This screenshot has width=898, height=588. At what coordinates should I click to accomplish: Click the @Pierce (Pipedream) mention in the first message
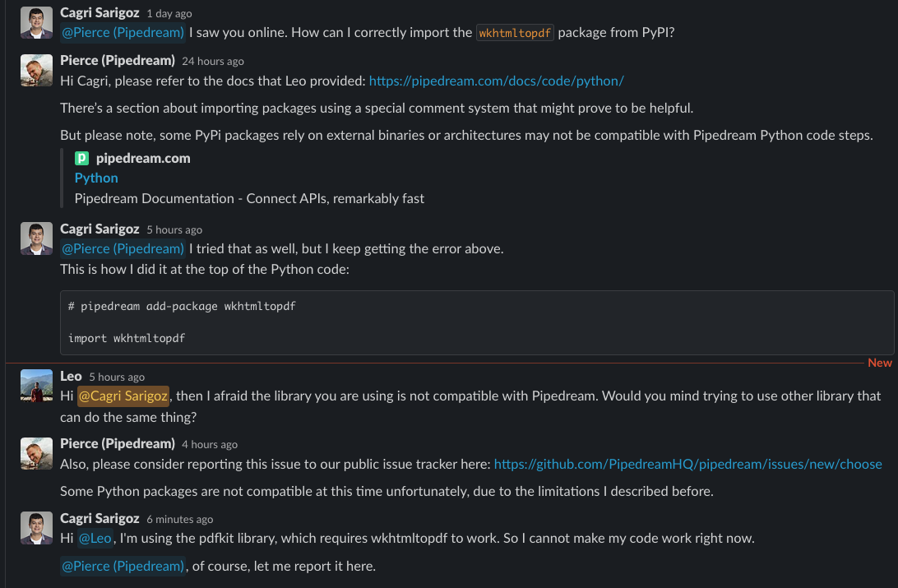click(x=122, y=32)
